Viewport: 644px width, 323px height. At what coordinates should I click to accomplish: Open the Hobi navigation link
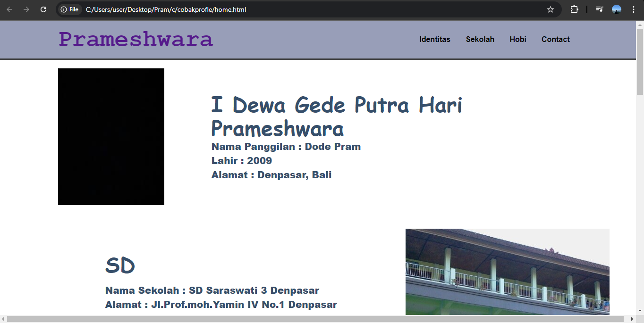(x=518, y=40)
